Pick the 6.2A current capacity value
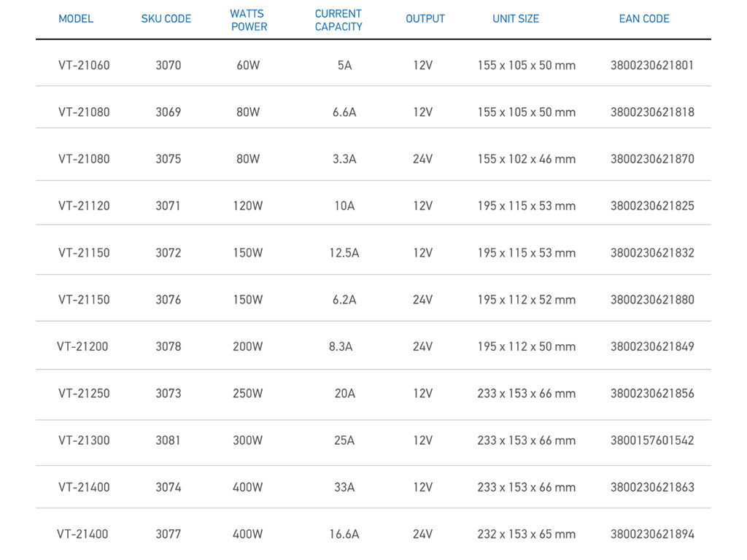Image resolution: width=747 pixels, height=560 pixels. (344, 300)
